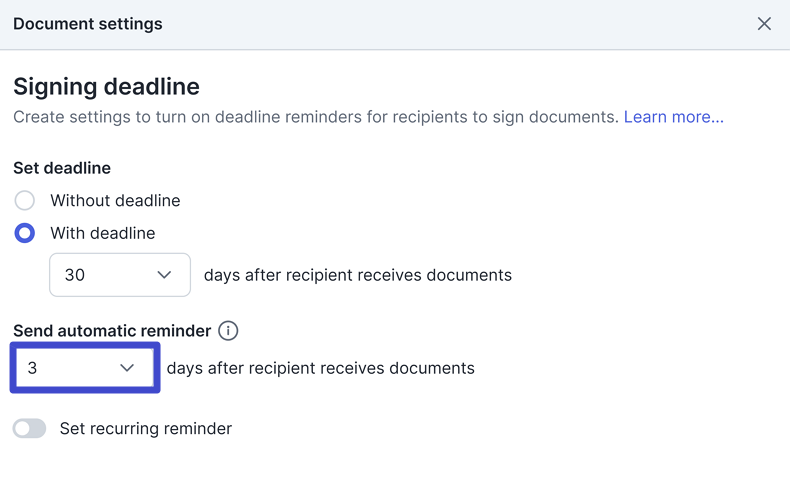The width and height of the screenshot is (790, 477).
Task: Enable the Set recurring reminder toggle
Action: 30,429
